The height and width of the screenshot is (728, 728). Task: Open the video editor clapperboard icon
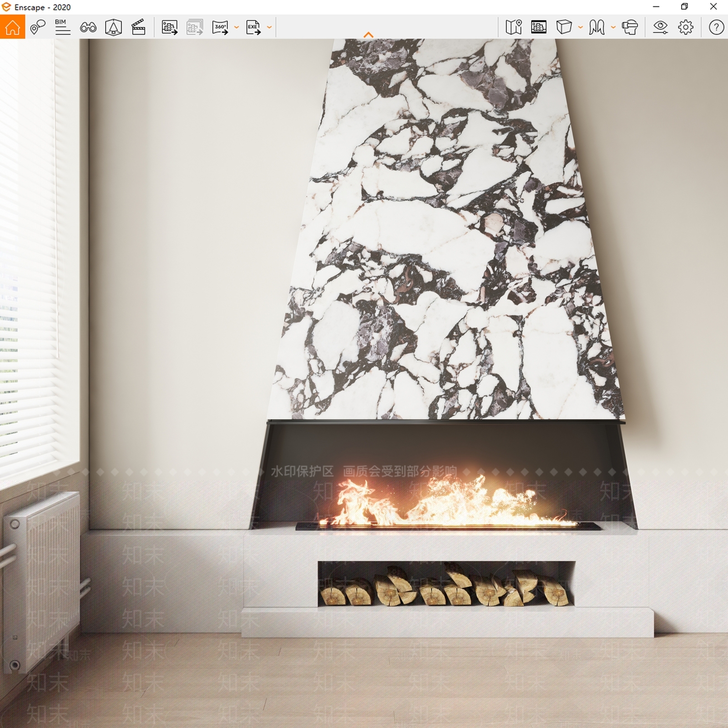138,27
